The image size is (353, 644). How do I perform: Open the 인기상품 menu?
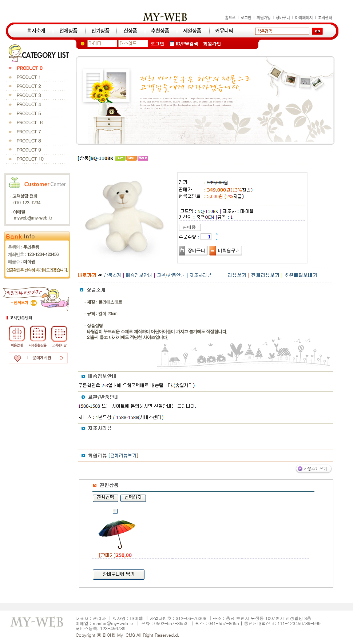coord(100,31)
